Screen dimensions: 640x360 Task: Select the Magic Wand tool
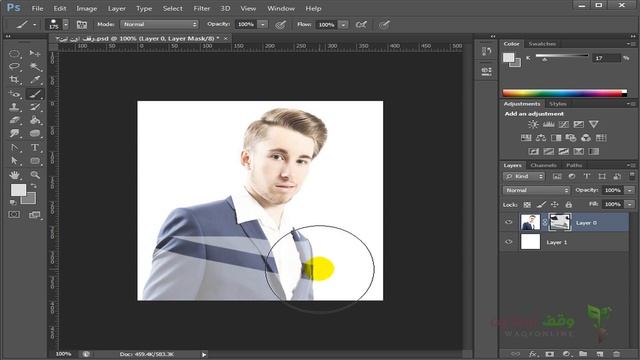pyautogui.click(x=35, y=67)
